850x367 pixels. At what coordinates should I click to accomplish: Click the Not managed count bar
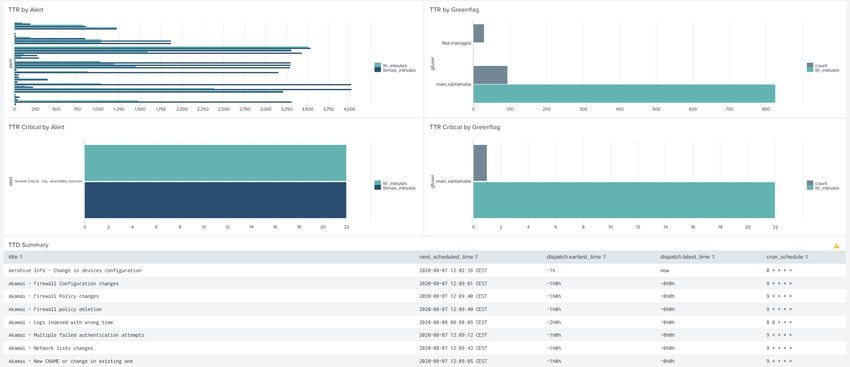point(479,33)
